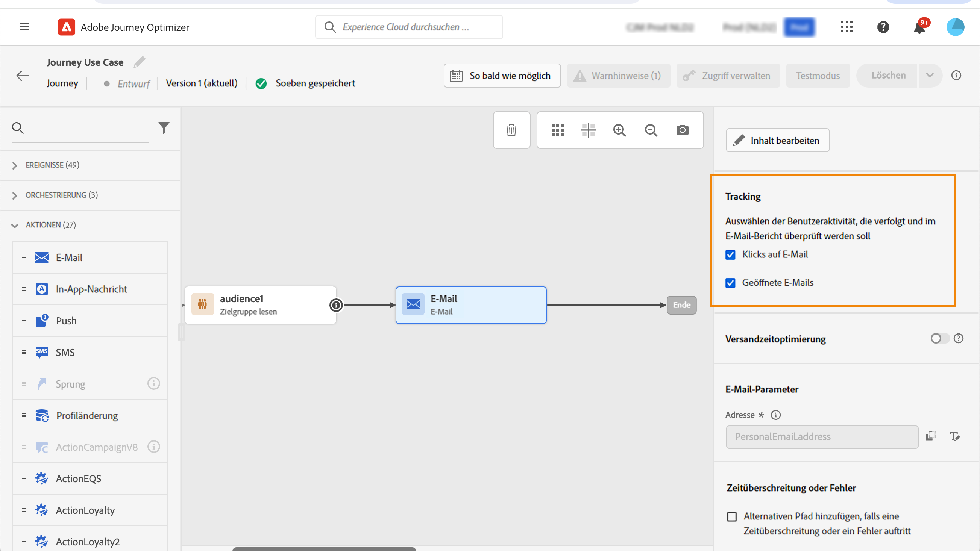The height and width of the screenshot is (551, 980).
Task: Click the grid layout icon in canvas toolbar
Action: [x=557, y=130]
